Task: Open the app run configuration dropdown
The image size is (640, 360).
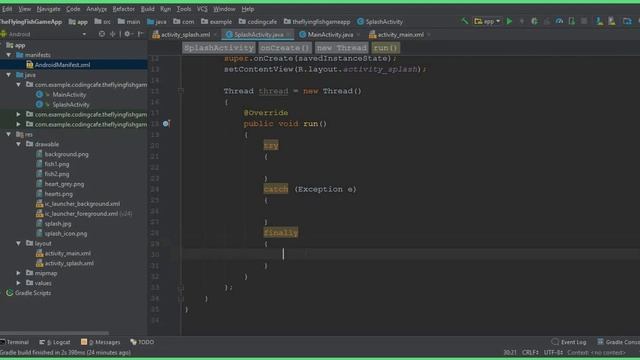Action: tap(487, 21)
